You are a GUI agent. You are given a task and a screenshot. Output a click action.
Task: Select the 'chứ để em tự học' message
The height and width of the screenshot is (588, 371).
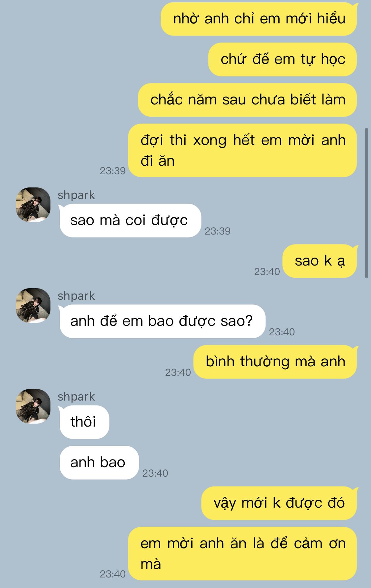(283, 59)
